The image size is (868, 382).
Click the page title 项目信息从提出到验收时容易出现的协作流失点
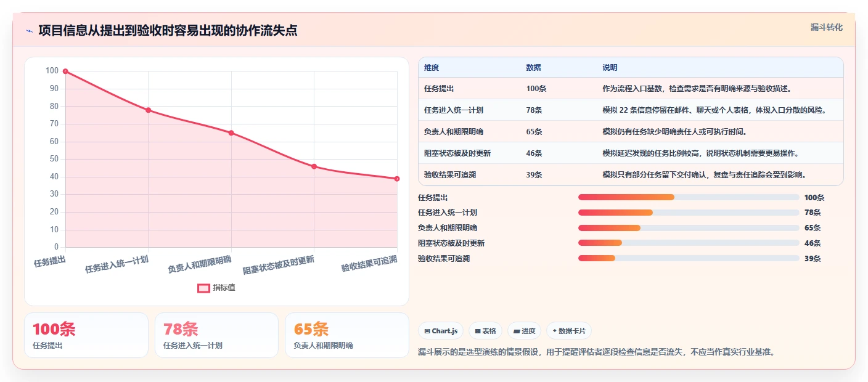coord(168,30)
